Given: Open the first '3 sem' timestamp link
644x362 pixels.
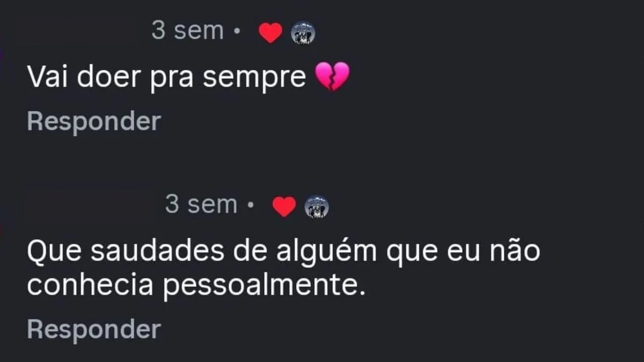Looking at the screenshot, I should 188,29.
